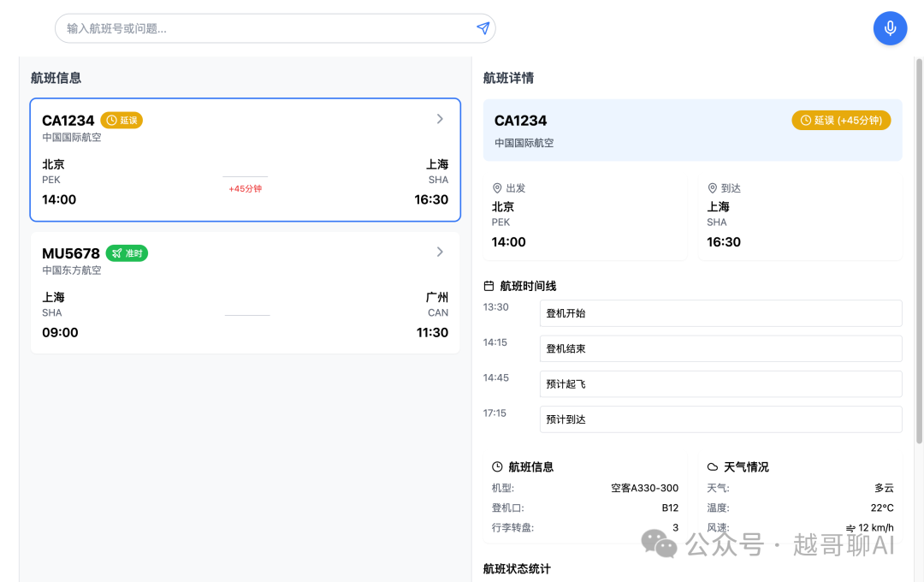The height and width of the screenshot is (582, 924).
Task: Select the MU5678 flight card title
Action: 71,253
